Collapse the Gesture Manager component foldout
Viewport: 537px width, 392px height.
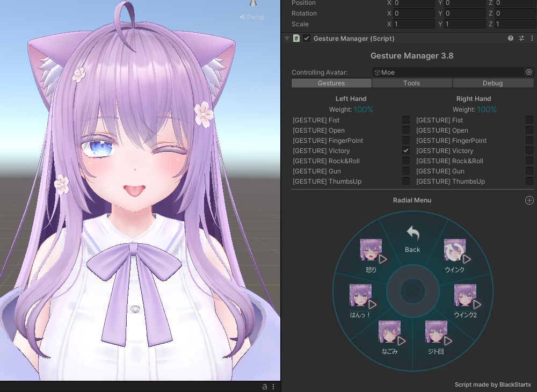point(287,39)
